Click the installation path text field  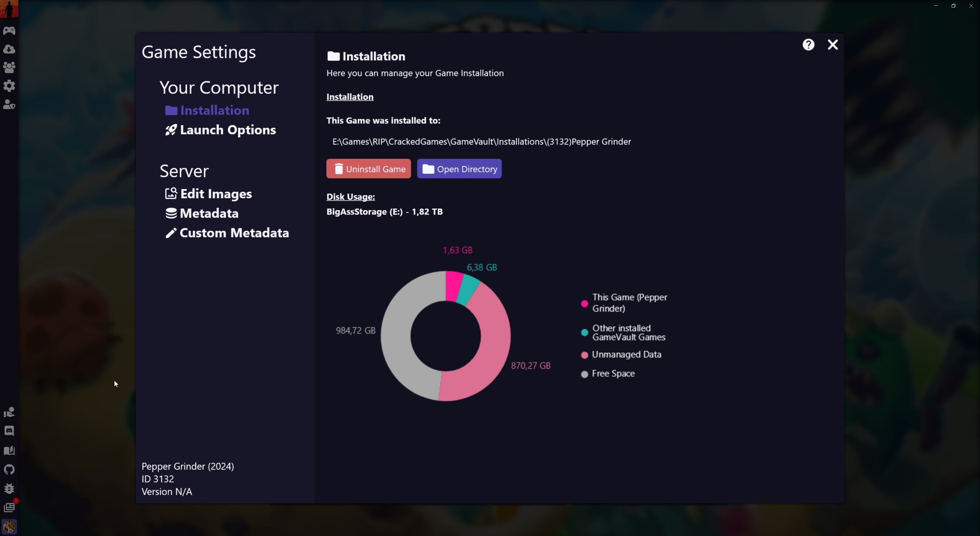tap(482, 142)
